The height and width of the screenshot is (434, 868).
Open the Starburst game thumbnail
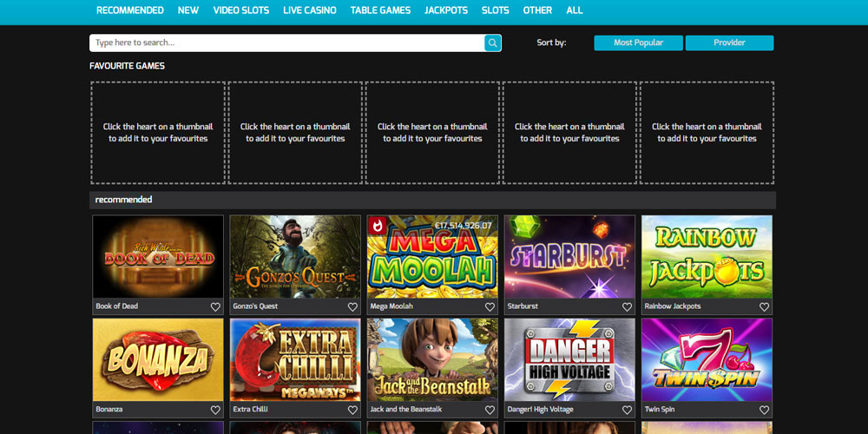(569, 257)
